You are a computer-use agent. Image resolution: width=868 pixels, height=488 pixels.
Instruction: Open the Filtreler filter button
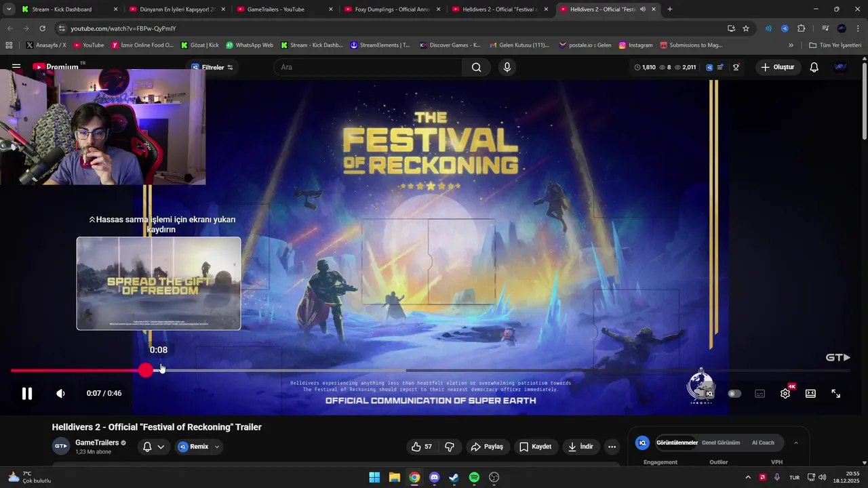tap(212, 67)
